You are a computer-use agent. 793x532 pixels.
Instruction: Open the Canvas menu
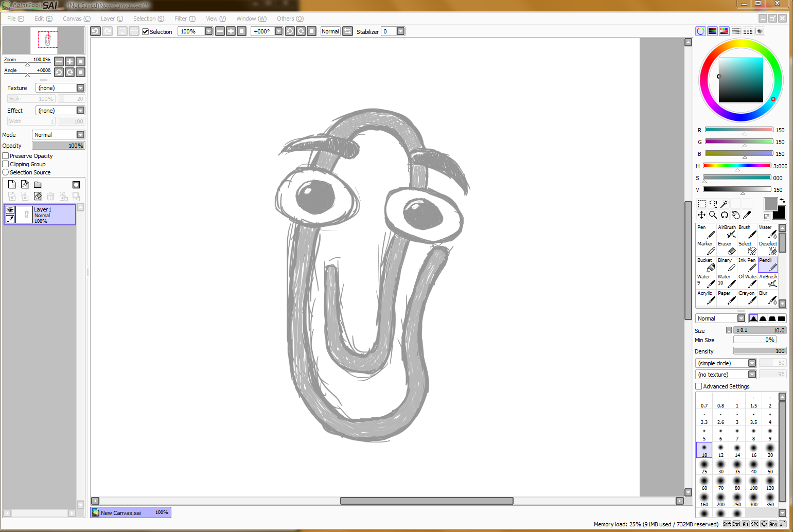(x=77, y=19)
